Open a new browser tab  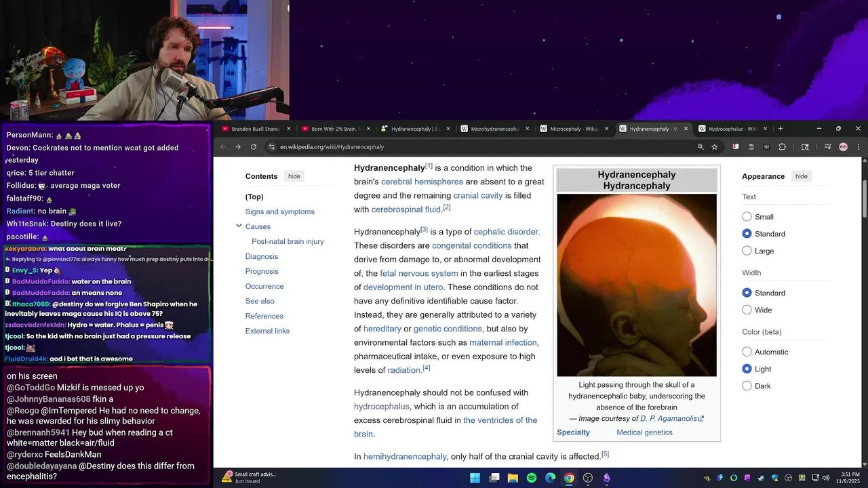[781, 129]
